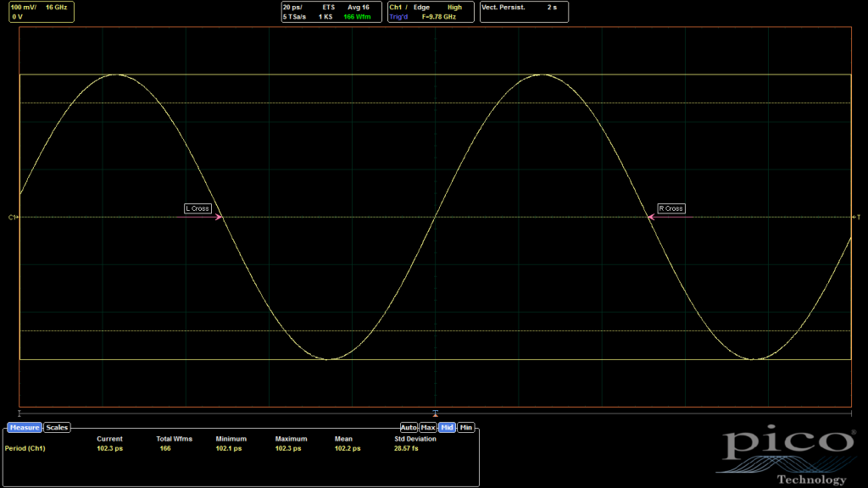Click the R Cross marker arrow
This screenshot has width=868, height=488.
coord(651,218)
